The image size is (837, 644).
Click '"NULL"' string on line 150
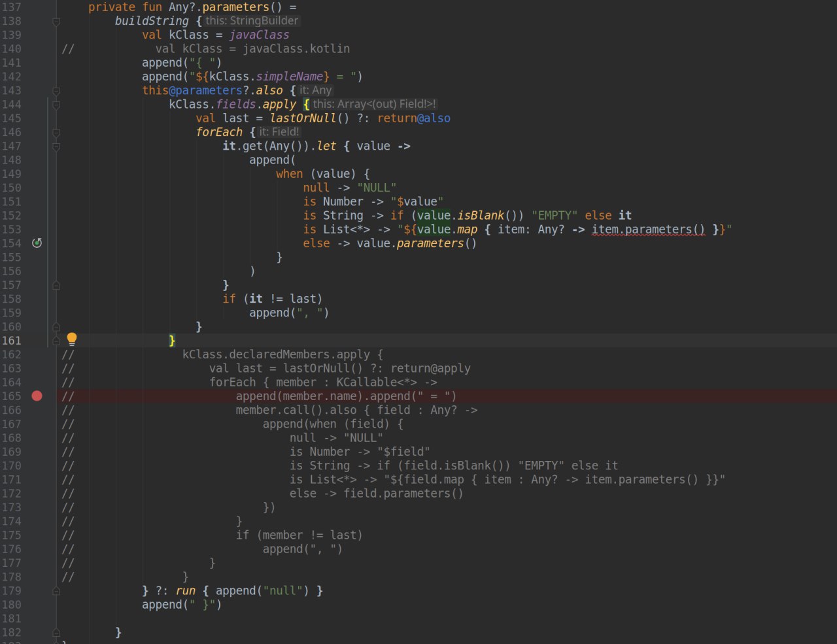[x=377, y=188]
